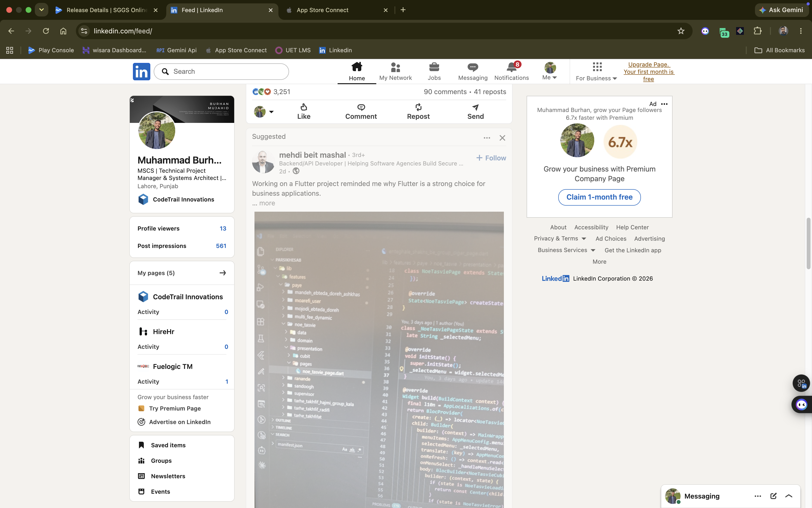Viewport: 812px width, 508px height.
Task: Repost the post
Action: 418,112
